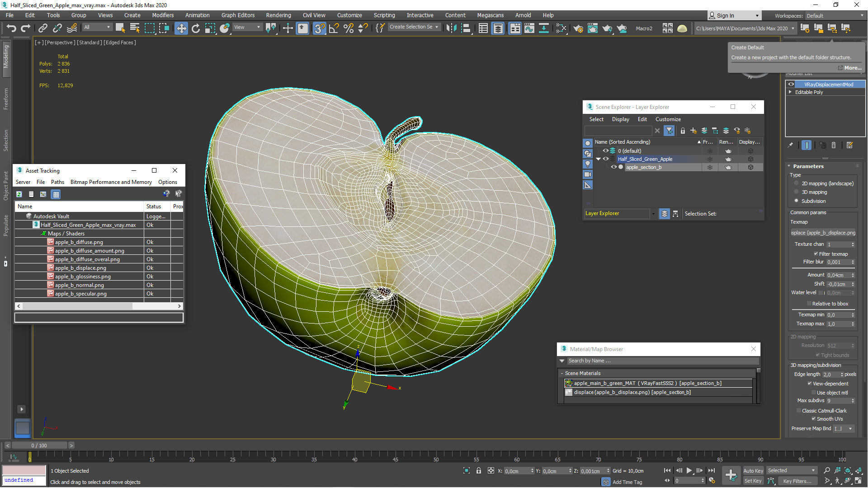Viewport: 868px width, 488px height.
Task: Toggle the Window/Crossing selection icon
Action: (164, 28)
